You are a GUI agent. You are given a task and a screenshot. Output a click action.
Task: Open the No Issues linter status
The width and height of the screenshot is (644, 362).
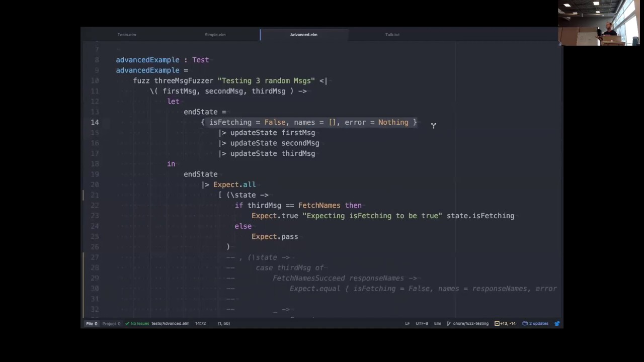point(137,323)
